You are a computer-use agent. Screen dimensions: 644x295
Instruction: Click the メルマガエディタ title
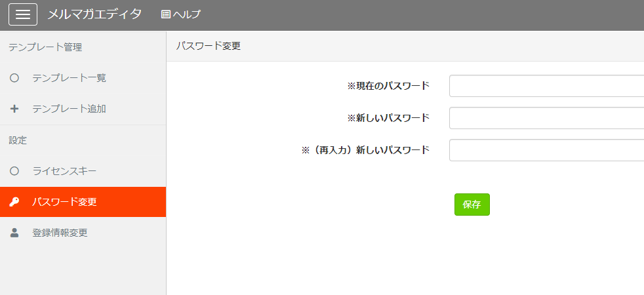[x=94, y=14]
